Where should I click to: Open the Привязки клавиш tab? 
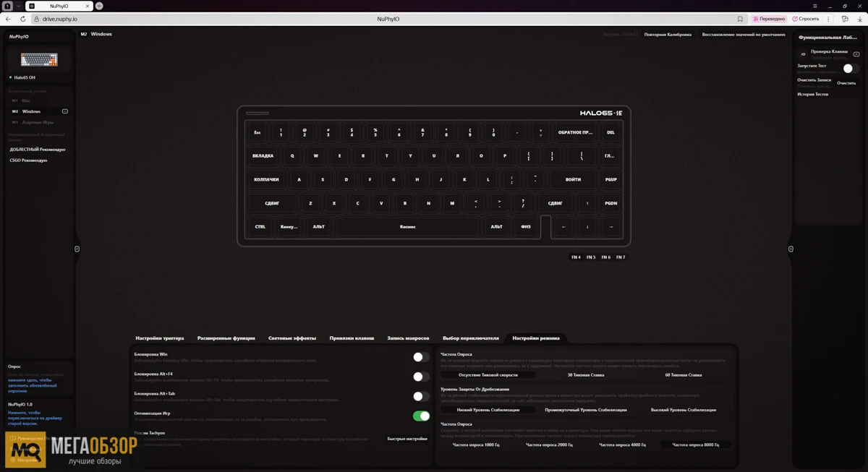point(352,338)
